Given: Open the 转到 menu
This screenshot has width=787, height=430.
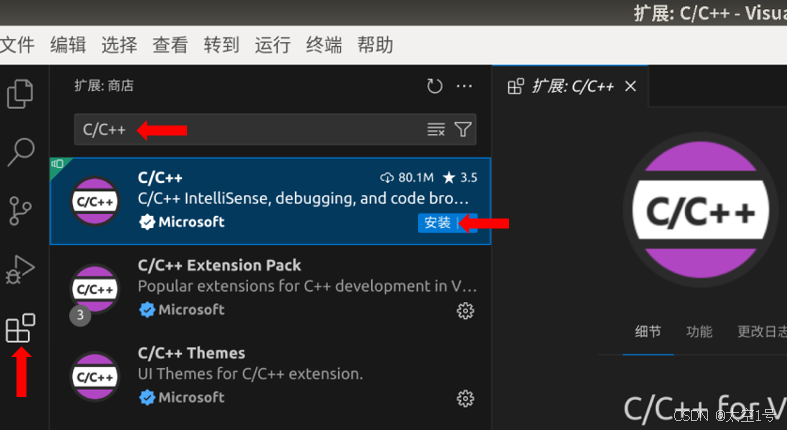Looking at the screenshot, I should click(221, 45).
